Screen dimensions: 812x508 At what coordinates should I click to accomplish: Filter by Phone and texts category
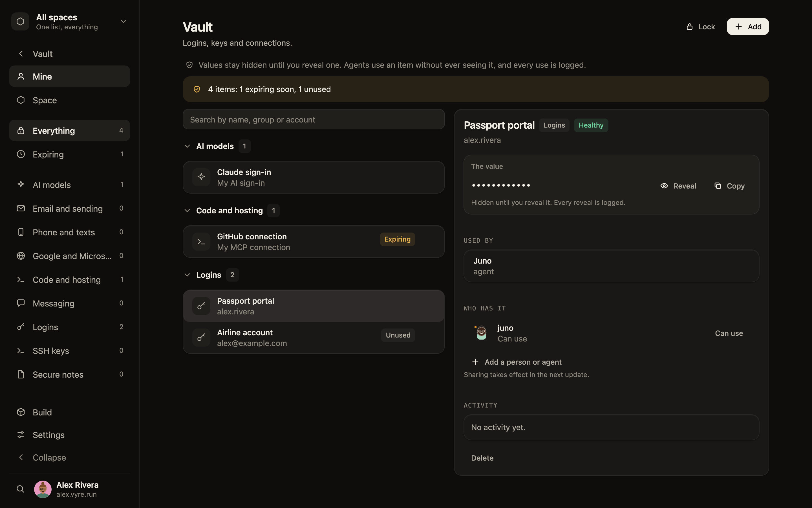click(x=69, y=232)
